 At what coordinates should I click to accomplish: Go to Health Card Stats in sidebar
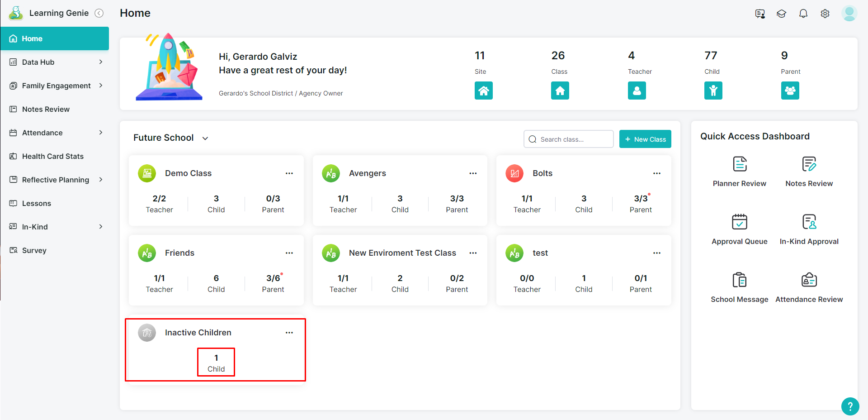pyautogui.click(x=52, y=156)
